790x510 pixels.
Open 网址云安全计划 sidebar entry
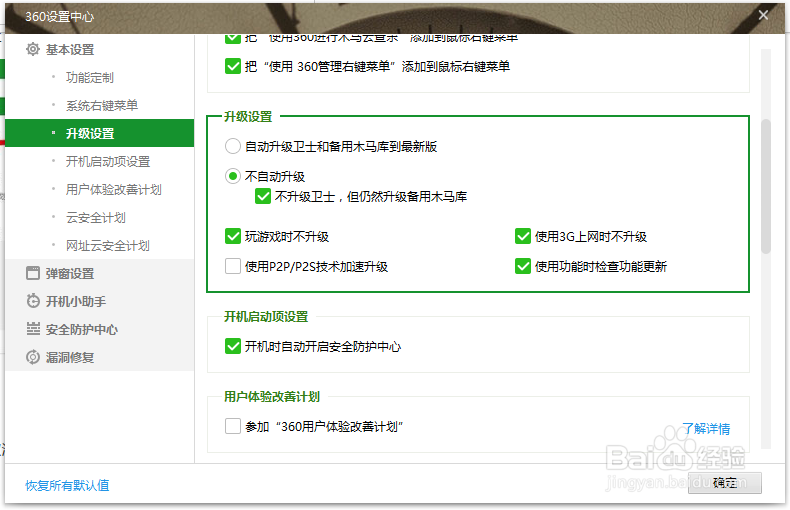(107, 245)
